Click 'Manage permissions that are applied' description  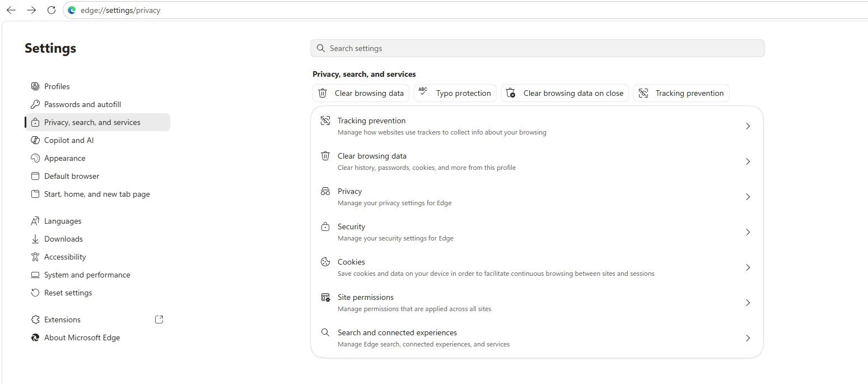point(414,309)
